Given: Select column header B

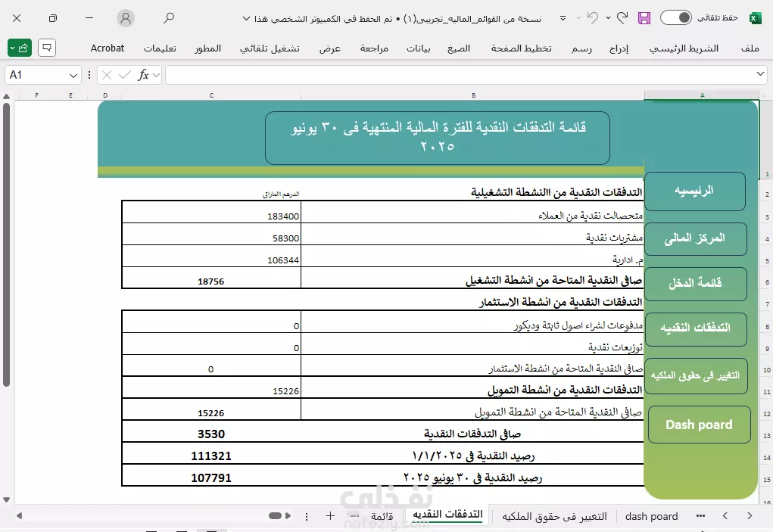Looking at the screenshot, I should [473, 95].
